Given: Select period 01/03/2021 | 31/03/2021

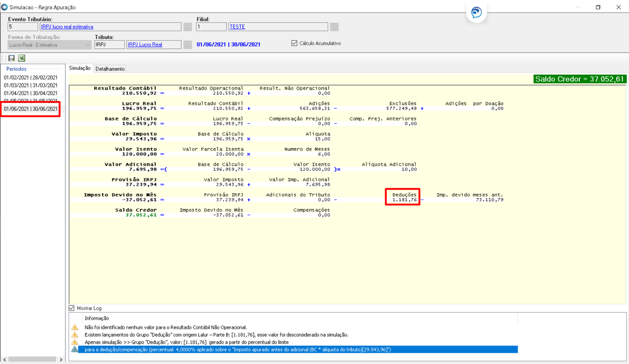Looking at the screenshot, I should tap(31, 85).
